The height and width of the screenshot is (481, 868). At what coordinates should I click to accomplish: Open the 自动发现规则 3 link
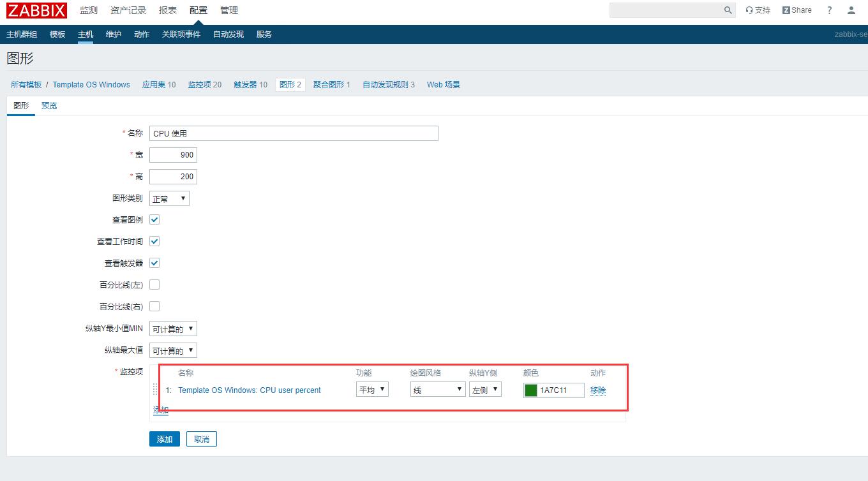(389, 84)
